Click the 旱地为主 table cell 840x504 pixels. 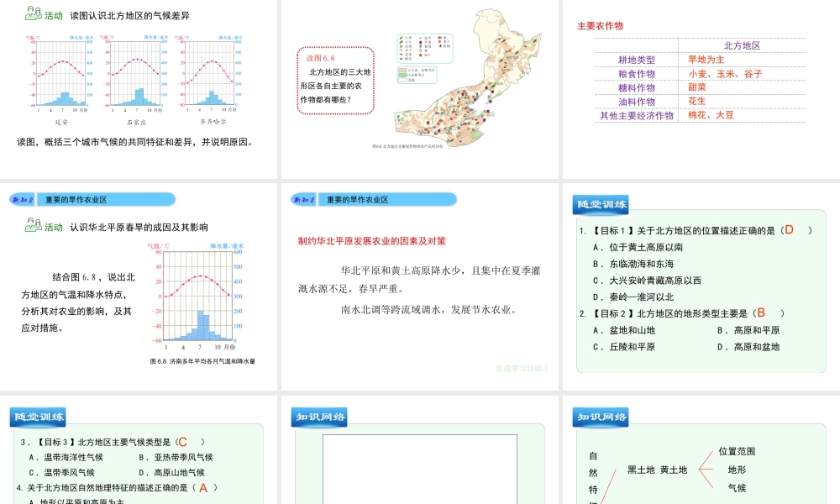[x=706, y=60]
